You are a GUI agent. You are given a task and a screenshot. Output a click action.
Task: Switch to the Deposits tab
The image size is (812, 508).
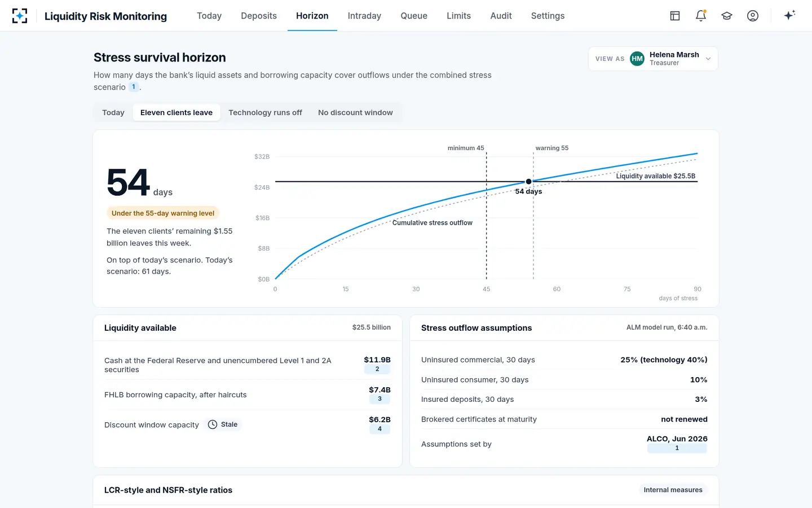259,16
